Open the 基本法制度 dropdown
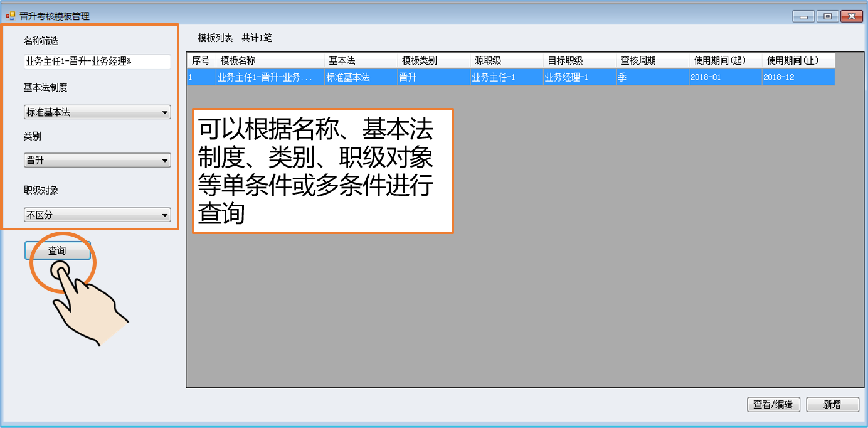 [x=97, y=112]
